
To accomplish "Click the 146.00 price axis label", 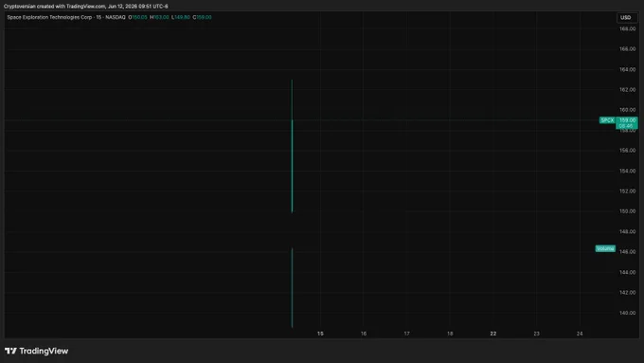I will (x=627, y=251).
